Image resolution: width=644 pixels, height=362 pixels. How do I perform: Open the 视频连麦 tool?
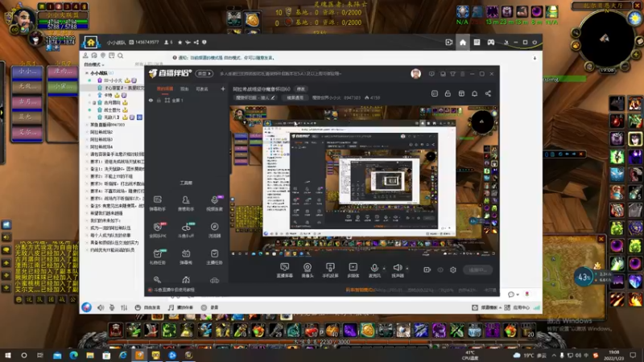point(214,204)
